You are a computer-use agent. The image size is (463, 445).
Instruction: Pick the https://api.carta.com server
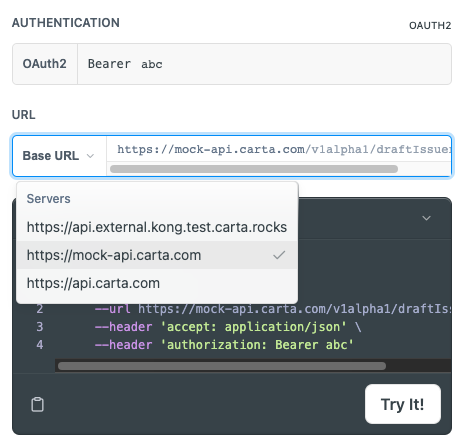(x=157, y=283)
